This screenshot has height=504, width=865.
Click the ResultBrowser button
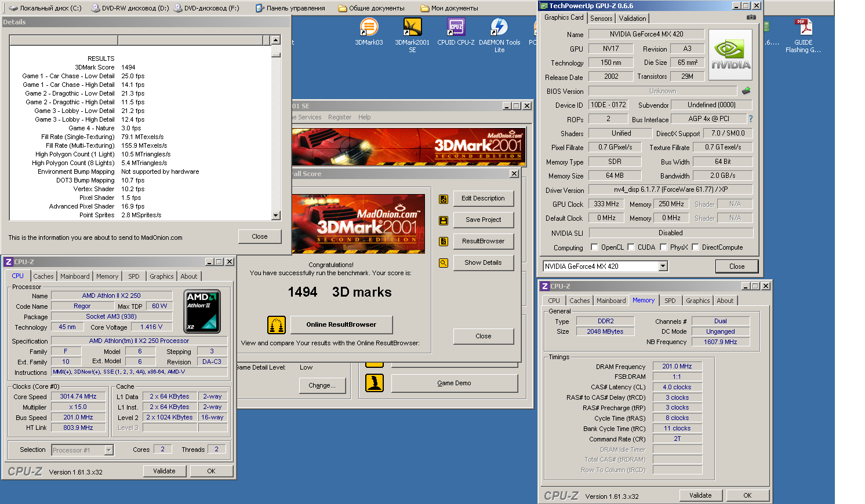(x=483, y=242)
